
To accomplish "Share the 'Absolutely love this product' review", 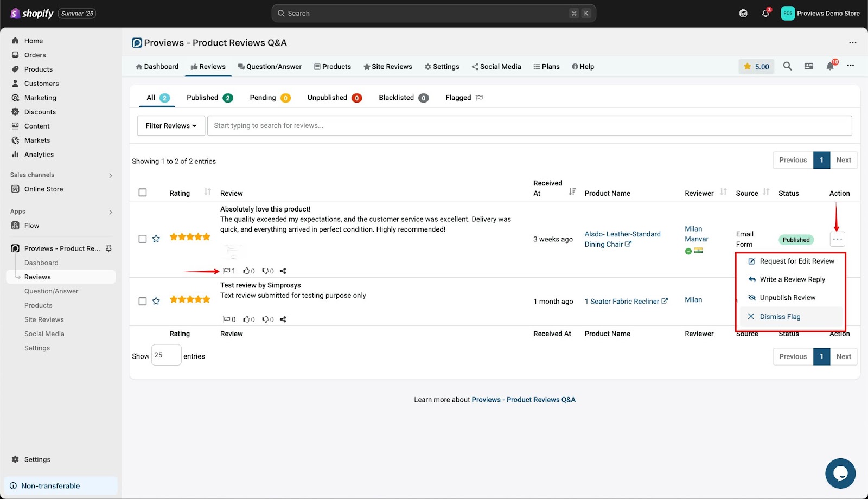I will tap(283, 271).
